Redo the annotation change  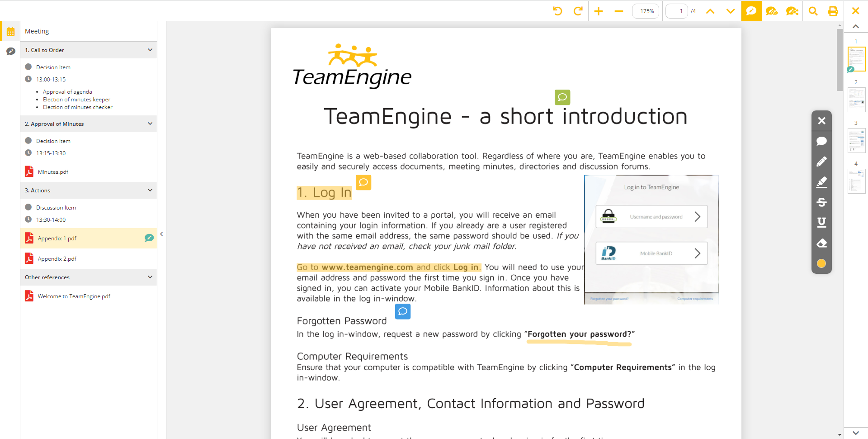click(x=578, y=11)
